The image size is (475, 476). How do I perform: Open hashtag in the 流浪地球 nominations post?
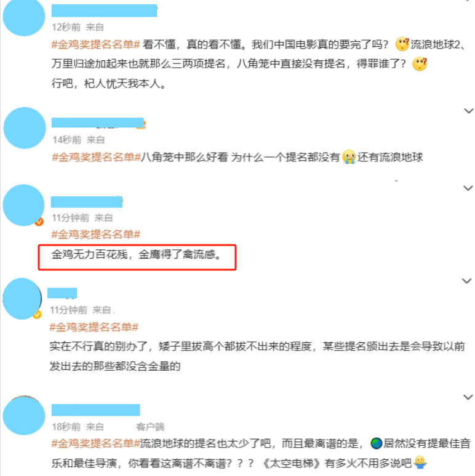pos(95,443)
